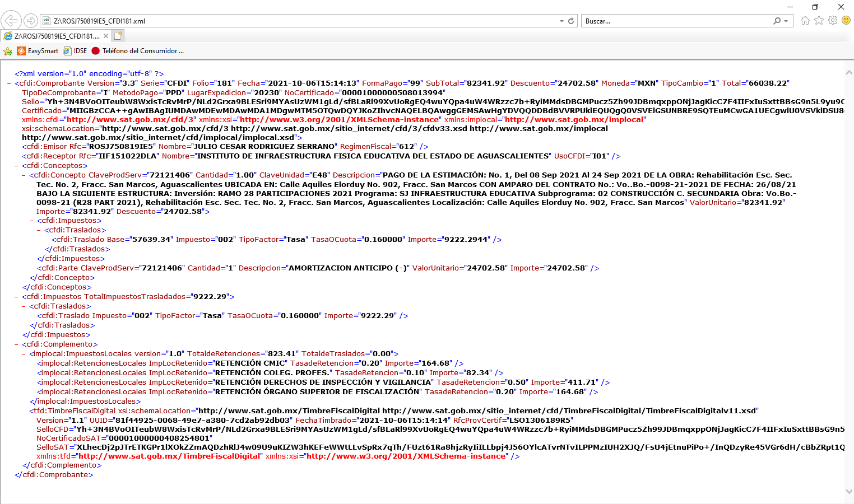Click cfdi:Parte AMORTIZACION ANTICIPO line
The image size is (854, 504).
click(318, 268)
